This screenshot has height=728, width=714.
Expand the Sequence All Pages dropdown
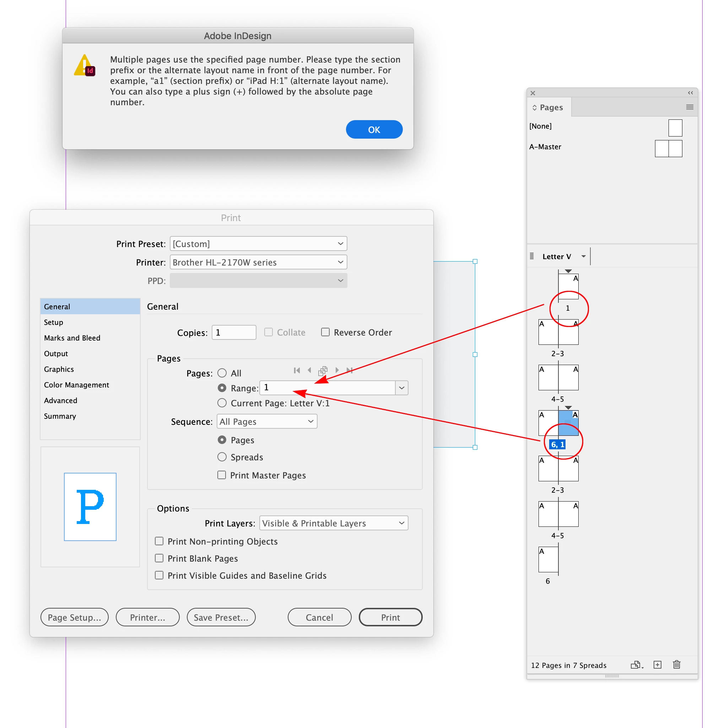point(267,422)
